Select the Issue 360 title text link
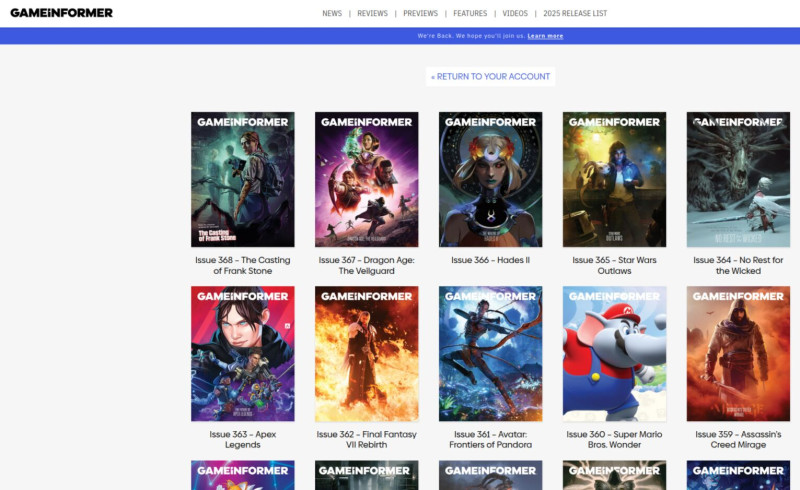This screenshot has height=490, width=800. (x=614, y=439)
